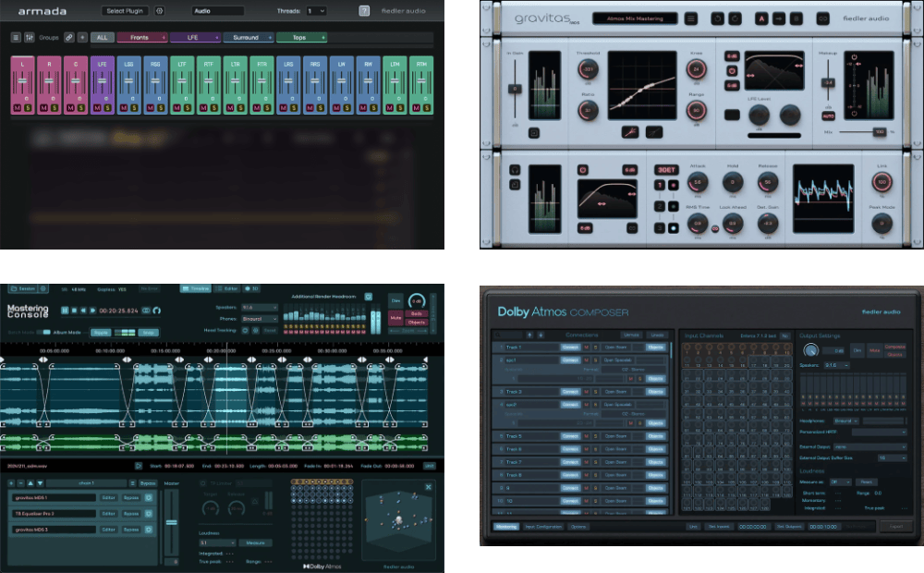Click armada mixer view icon
The height and width of the screenshot is (573, 924).
(29, 37)
